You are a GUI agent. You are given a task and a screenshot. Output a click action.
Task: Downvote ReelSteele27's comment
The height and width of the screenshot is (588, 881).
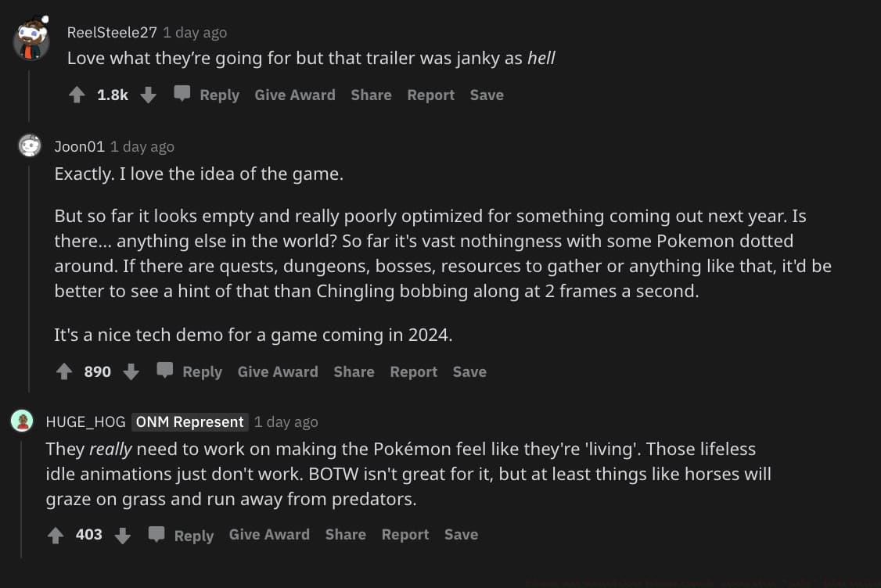click(x=149, y=95)
